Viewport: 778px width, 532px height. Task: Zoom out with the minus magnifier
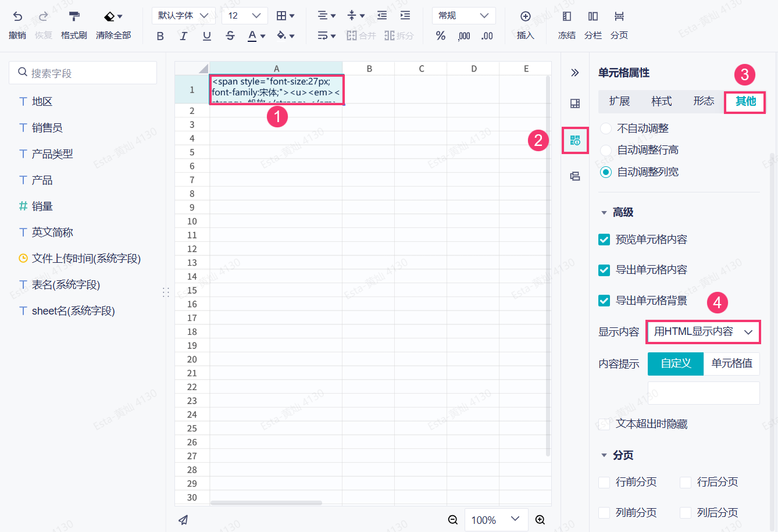453,520
